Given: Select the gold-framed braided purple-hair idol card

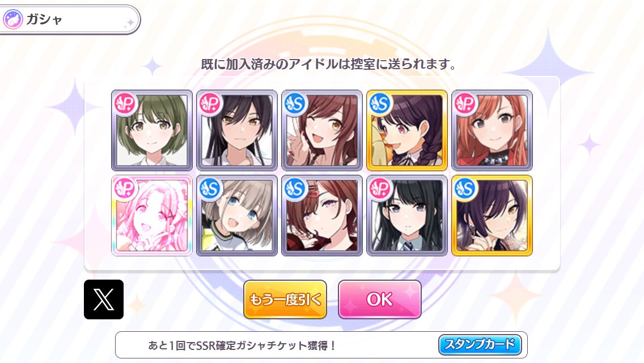Looking at the screenshot, I should pos(407,130).
